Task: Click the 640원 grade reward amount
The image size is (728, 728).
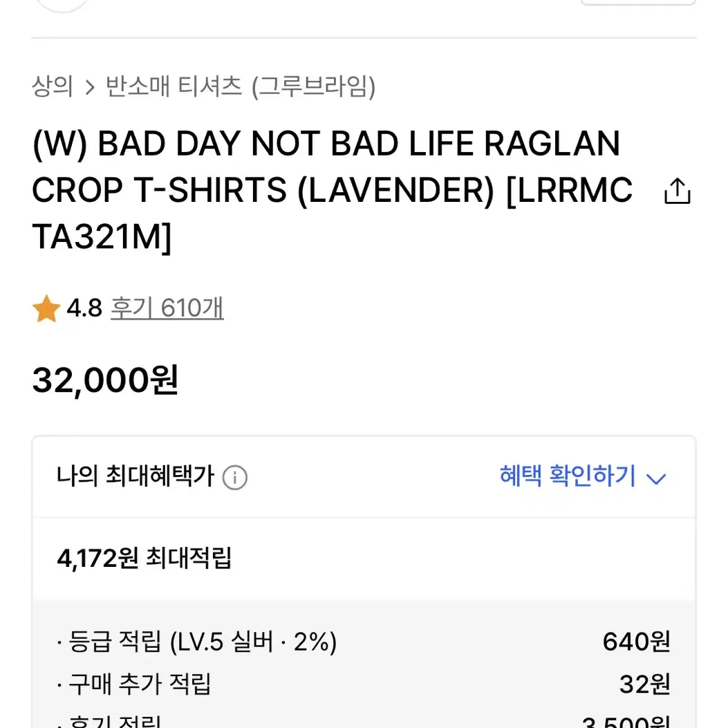Action: [x=637, y=642]
